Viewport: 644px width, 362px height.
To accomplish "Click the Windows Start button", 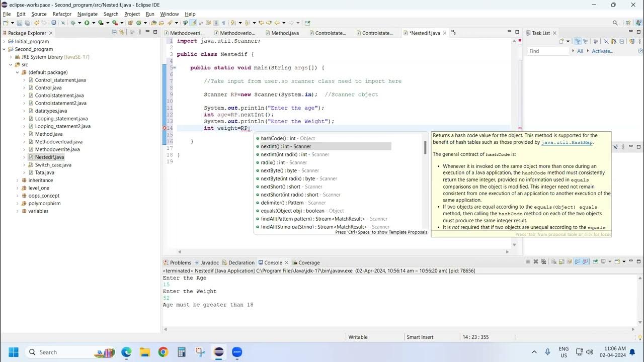I will pyautogui.click(x=13, y=352).
